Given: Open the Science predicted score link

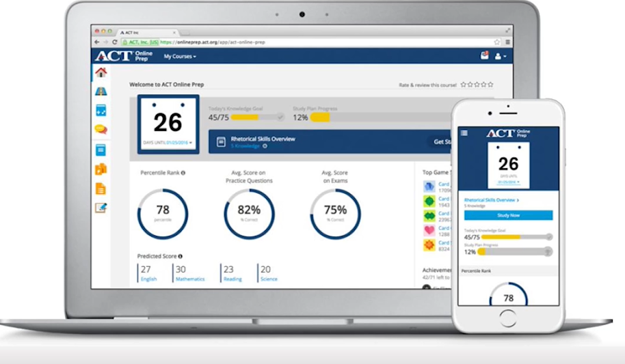Looking at the screenshot, I should (269, 279).
